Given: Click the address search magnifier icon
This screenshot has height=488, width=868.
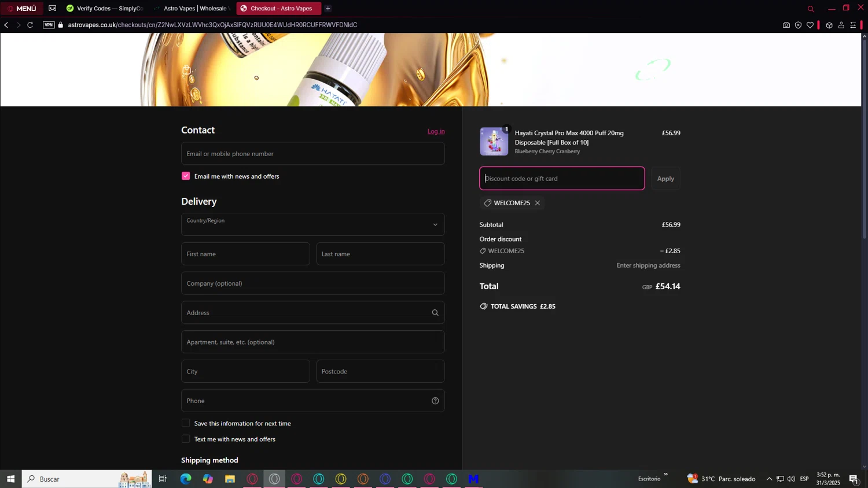Looking at the screenshot, I should pos(435,313).
